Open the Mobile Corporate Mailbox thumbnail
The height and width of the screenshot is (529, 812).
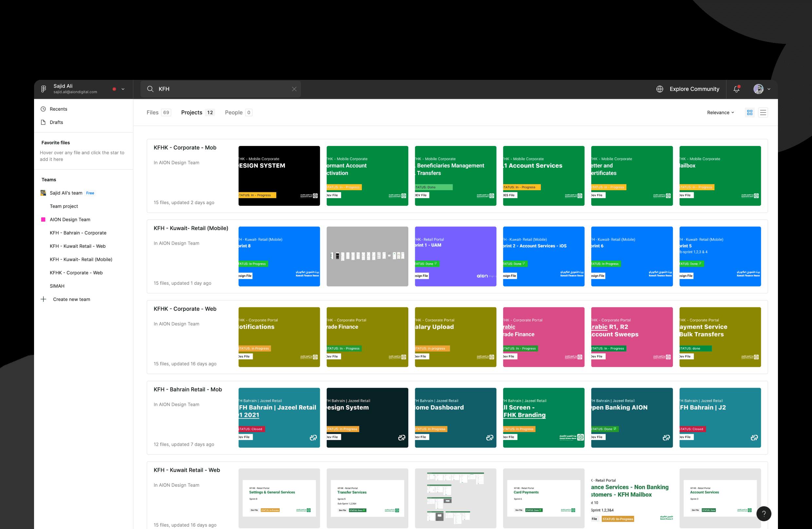720,176
